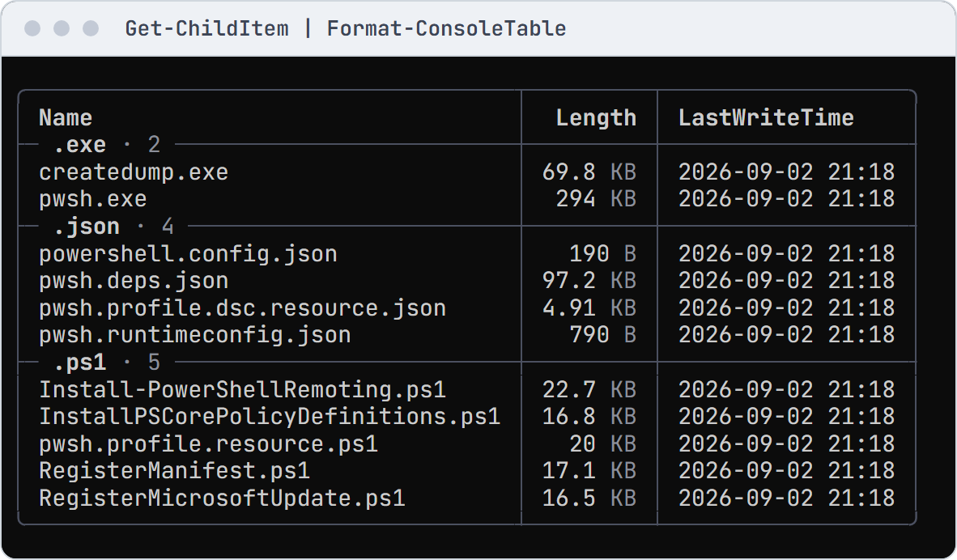Image resolution: width=957 pixels, height=560 pixels.
Task: Click the 17.1 KB length value
Action: coord(589,471)
